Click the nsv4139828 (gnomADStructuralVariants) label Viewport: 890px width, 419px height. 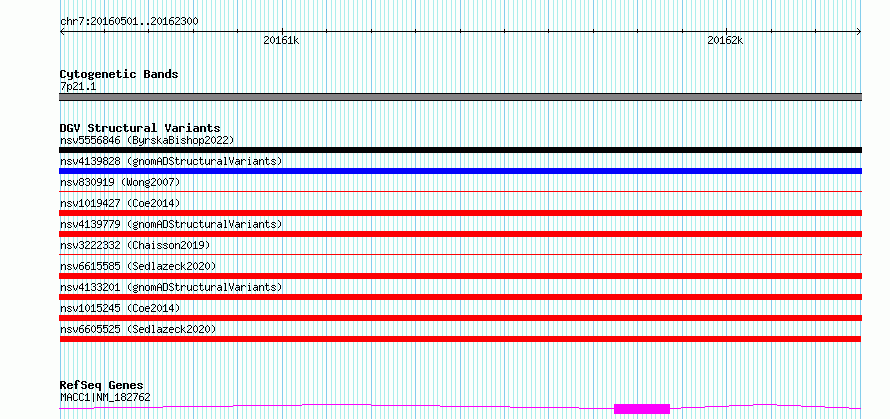click(171, 161)
